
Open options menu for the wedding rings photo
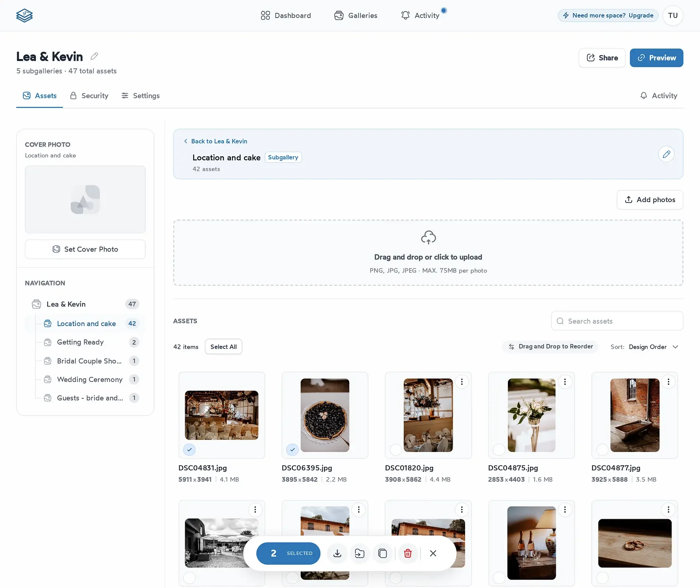[x=668, y=509]
